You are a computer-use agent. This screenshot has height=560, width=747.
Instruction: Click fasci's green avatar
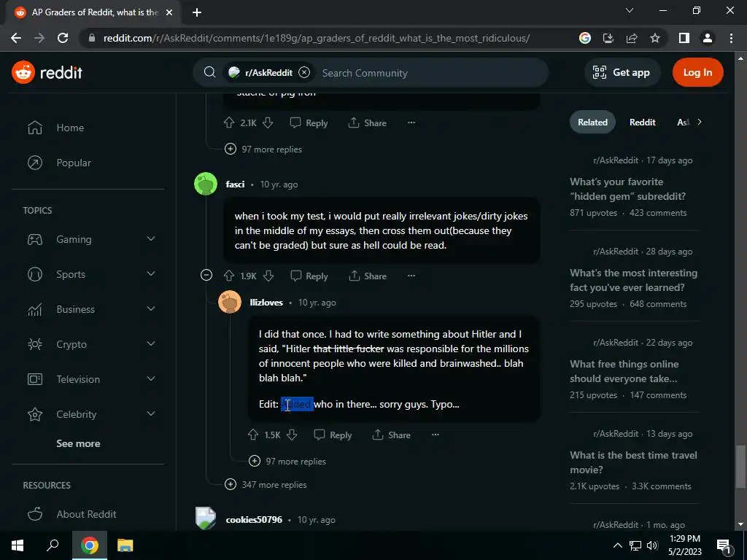206,184
